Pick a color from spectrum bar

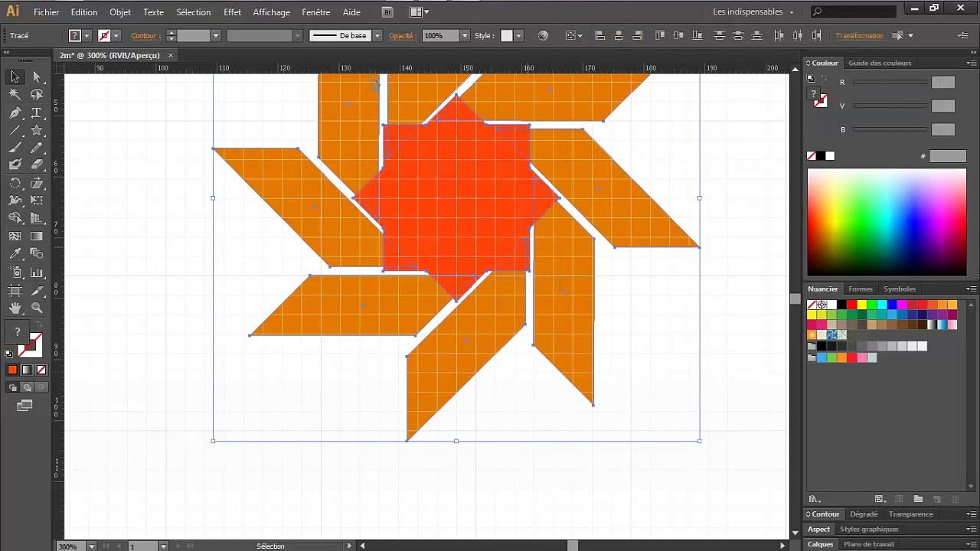point(887,221)
